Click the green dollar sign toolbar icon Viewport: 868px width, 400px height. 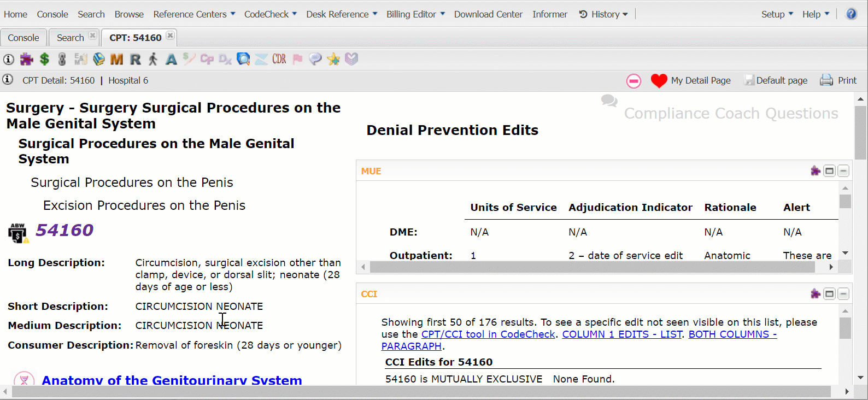pyautogui.click(x=45, y=59)
